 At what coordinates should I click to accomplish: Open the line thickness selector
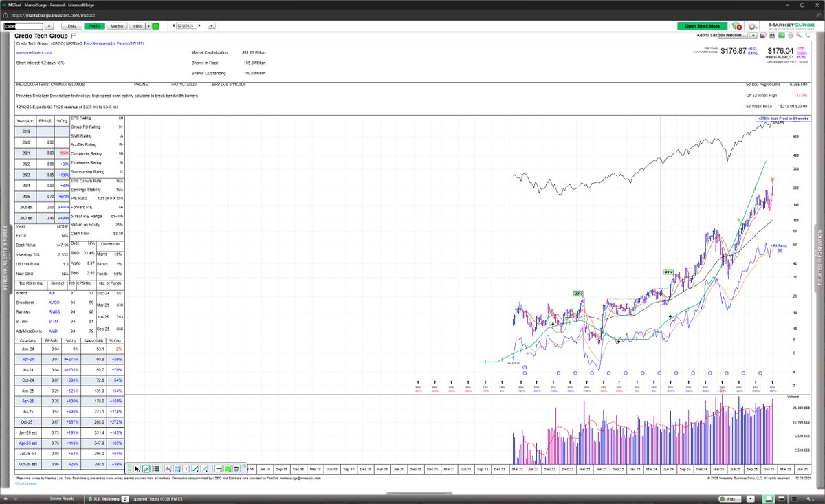tap(219, 469)
